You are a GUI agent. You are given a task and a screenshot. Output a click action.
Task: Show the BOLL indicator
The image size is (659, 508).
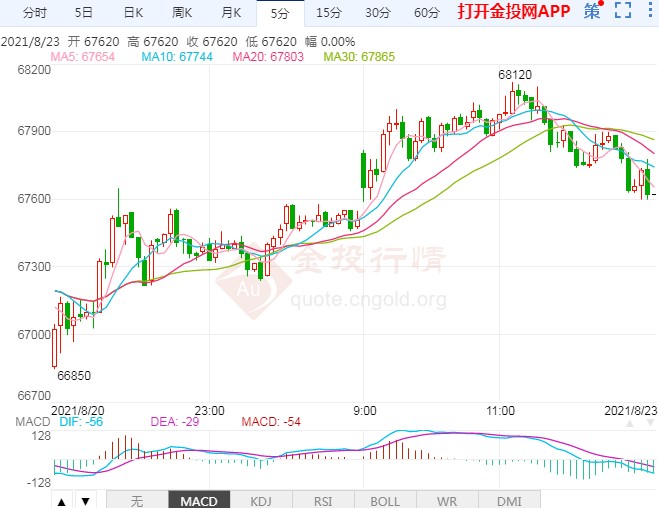(385, 501)
